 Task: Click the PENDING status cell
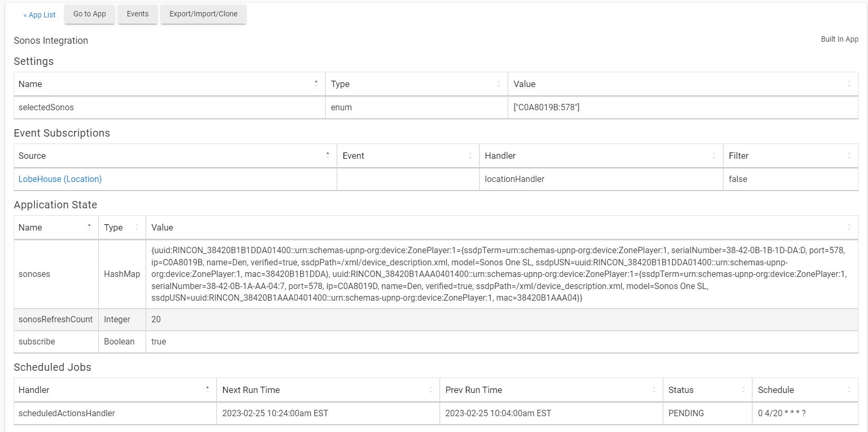coord(707,413)
